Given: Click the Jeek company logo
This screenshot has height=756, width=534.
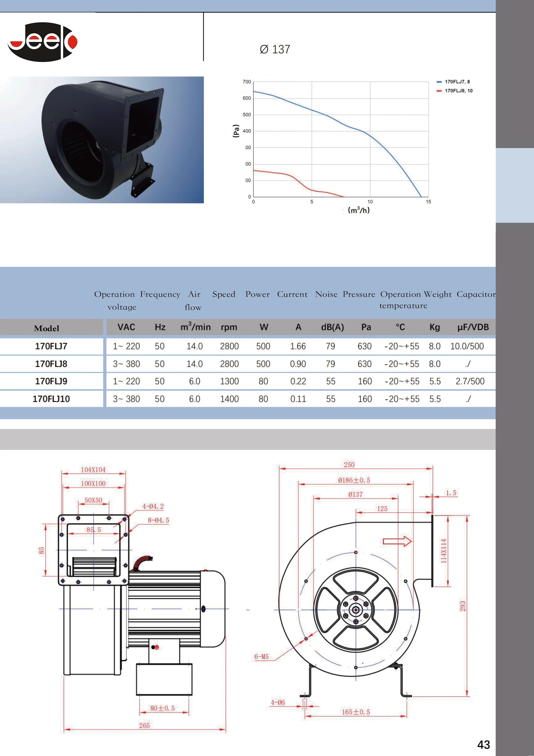Looking at the screenshot, I should pyautogui.click(x=42, y=42).
